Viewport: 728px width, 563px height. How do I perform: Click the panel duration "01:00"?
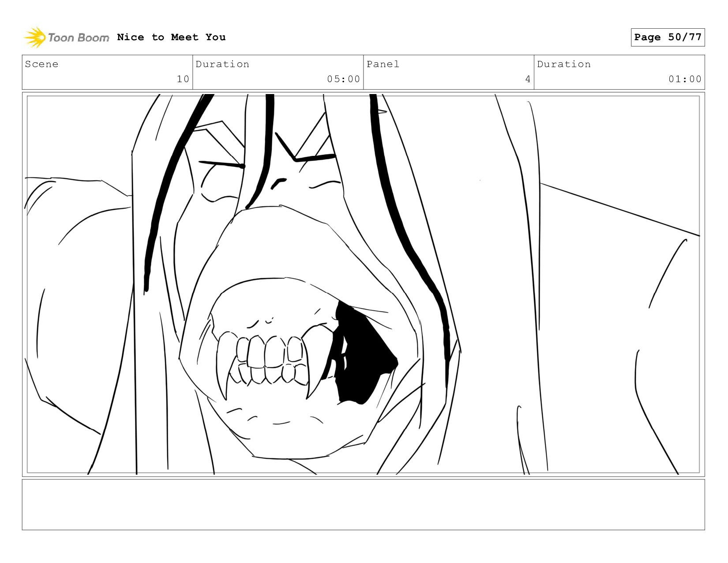pos(685,79)
